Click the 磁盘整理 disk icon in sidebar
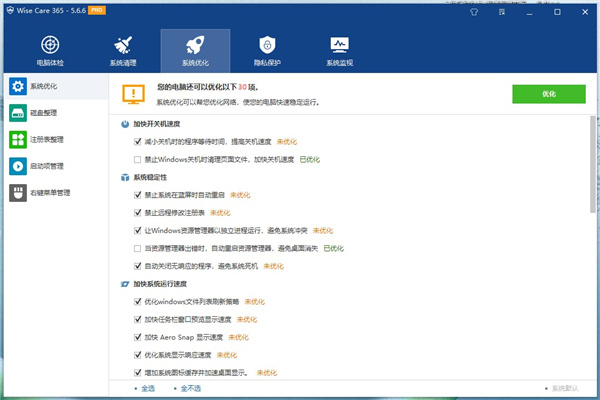The image size is (600, 400). pyautogui.click(x=18, y=113)
